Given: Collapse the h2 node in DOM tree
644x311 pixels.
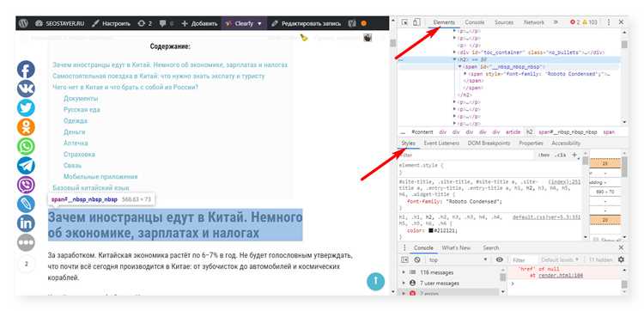Looking at the screenshot, I should pyautogui.click(x=454, y=59).
